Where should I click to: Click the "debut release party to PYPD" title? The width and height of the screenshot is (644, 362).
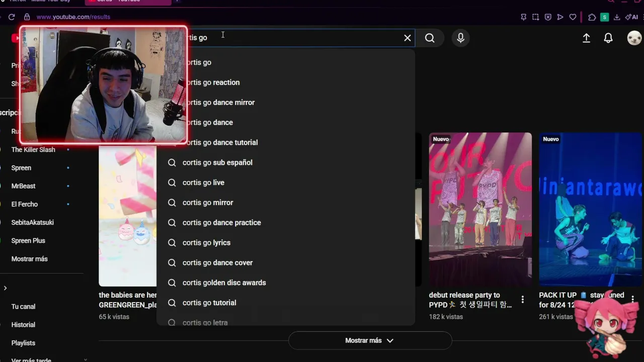[470, 300]
